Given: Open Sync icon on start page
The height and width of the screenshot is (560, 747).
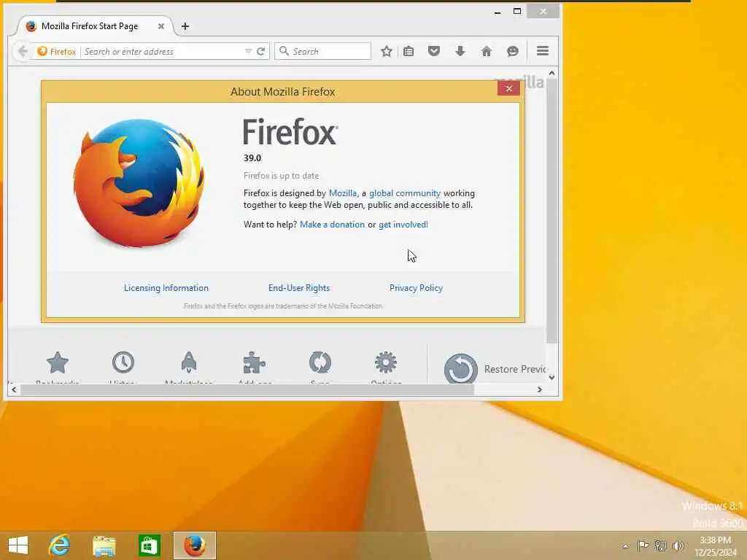Looking at the screenshot, I should (x=320, y=363).
